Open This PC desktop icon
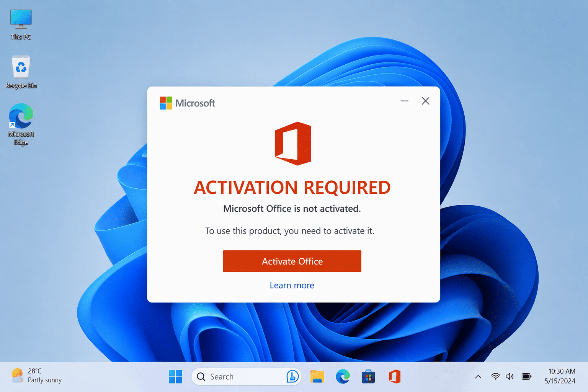Screen dimensions: 588x392 (x=21, y=24)
